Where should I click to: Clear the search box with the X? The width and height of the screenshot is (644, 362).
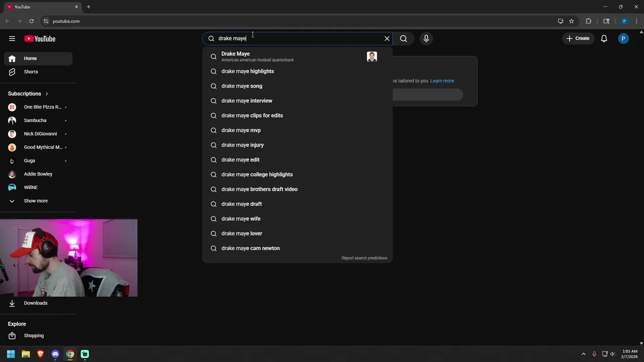click(x=387, y=39)
